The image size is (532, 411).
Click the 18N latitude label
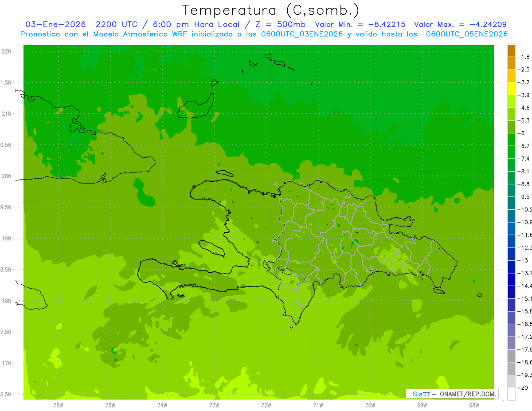(x=8, y=301)
